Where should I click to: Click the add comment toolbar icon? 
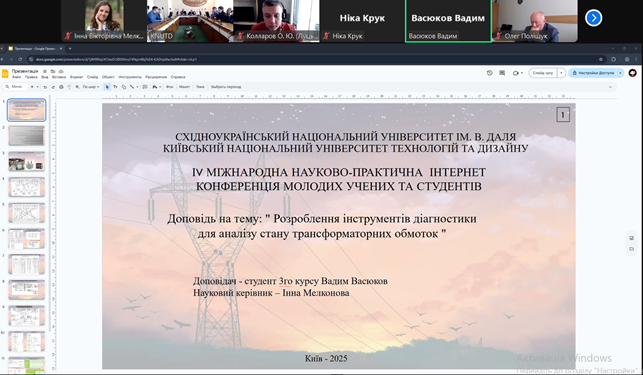pyautogui.click(x=145, y=87)
